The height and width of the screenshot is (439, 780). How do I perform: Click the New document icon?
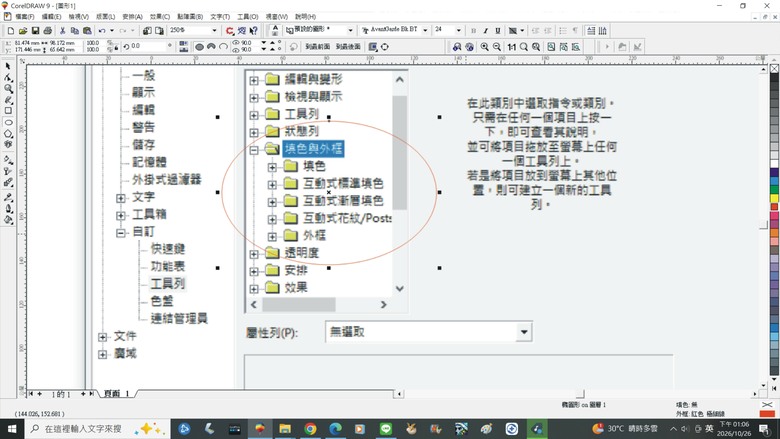click(10, 31)
